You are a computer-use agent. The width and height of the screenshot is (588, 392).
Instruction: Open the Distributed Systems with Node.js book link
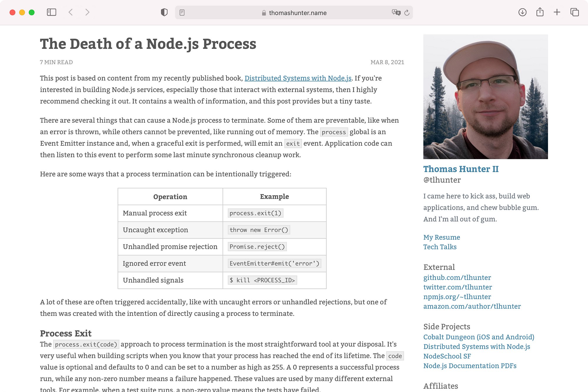click(298, 78)
